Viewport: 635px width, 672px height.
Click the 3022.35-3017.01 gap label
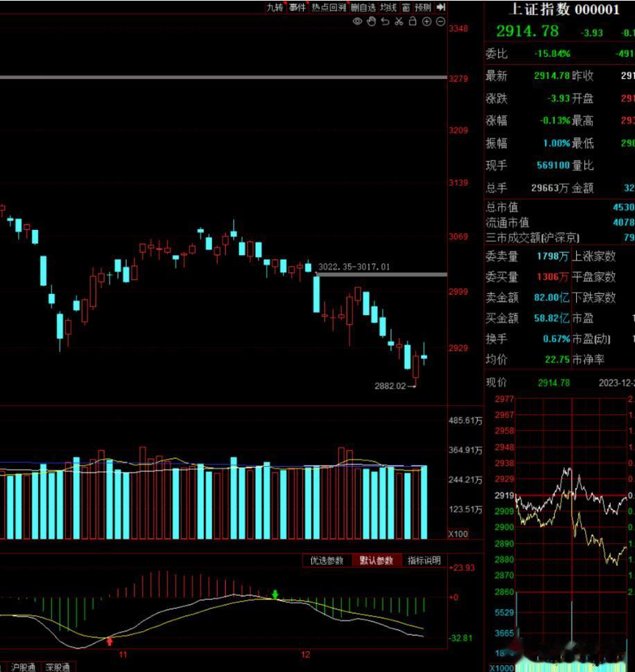(x=354, y=267)
